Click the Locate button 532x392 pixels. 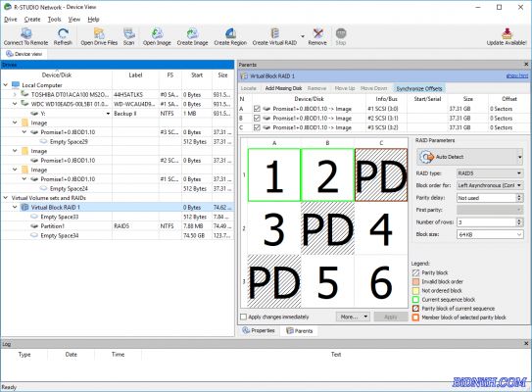click(x=248, y=88)
